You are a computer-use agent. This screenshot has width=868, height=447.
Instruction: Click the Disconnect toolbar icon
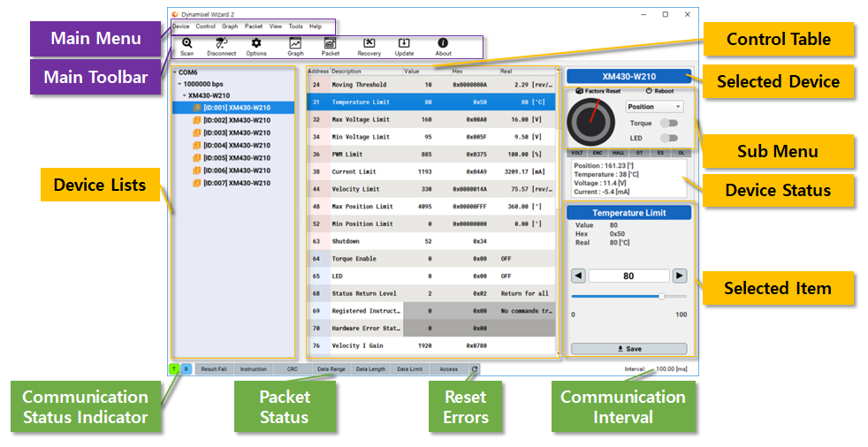pyautogui.click(x=222, y=43)
